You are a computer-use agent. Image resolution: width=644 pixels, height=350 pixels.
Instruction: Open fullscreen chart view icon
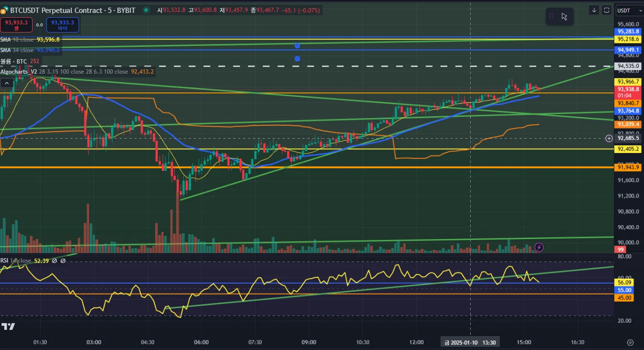607,10
